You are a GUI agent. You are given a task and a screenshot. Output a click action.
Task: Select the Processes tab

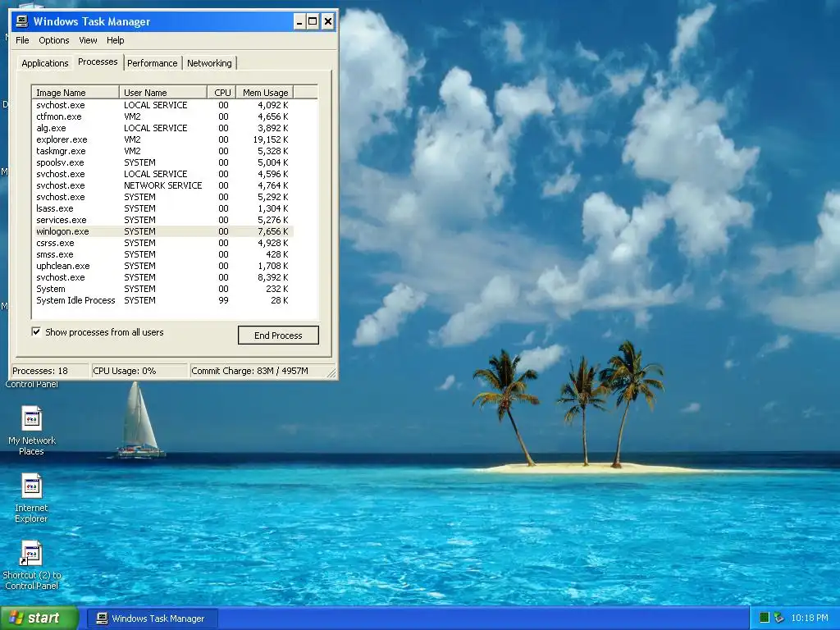pos(98,62)
